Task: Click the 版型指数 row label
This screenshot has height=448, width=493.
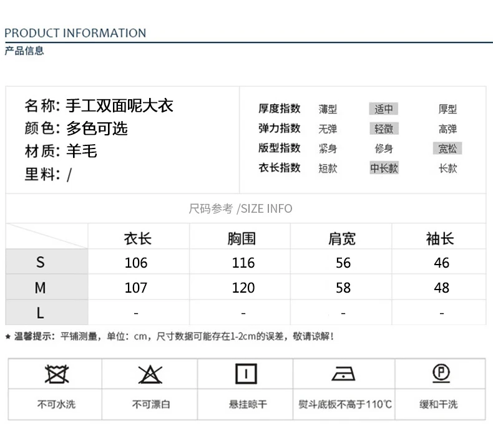Action: tap(280, 148)
